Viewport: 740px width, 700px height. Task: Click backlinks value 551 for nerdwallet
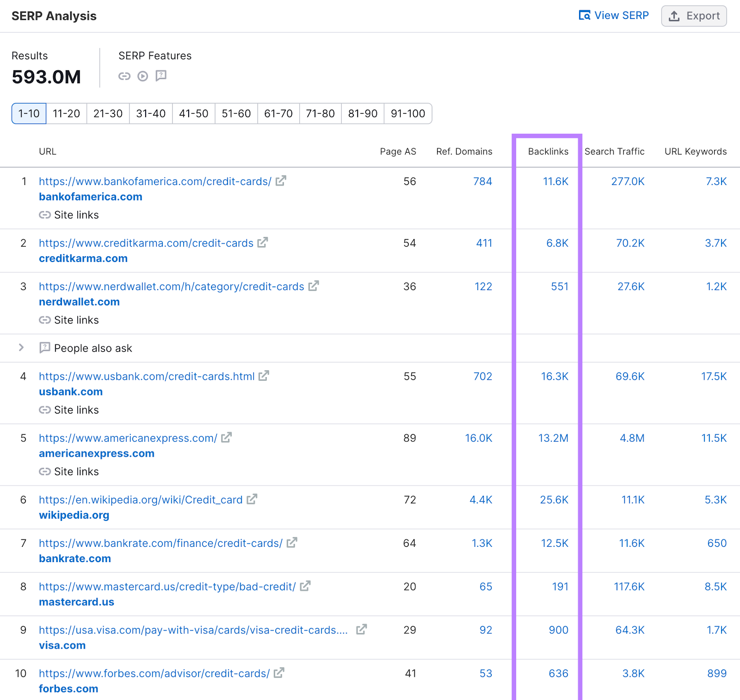point(560,286)
